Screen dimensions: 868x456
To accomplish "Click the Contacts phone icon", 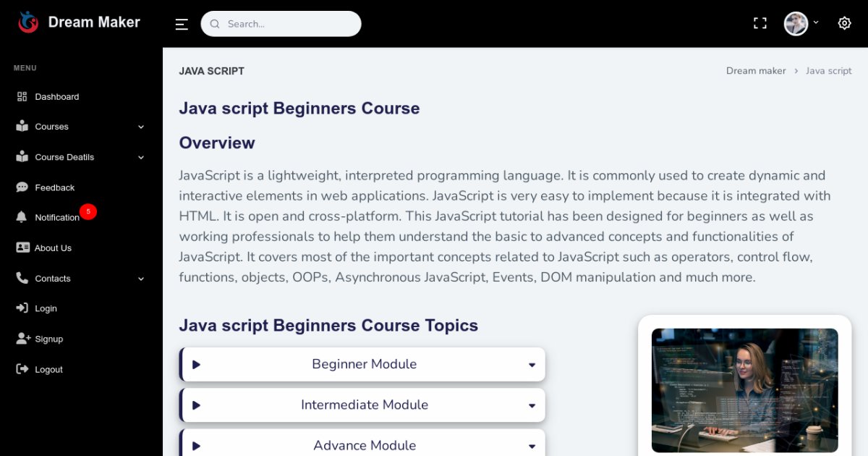I will pos(22,278).
